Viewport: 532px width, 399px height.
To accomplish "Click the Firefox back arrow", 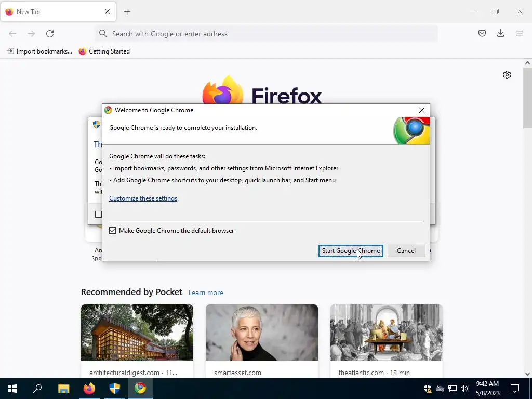I will (12, 34).
